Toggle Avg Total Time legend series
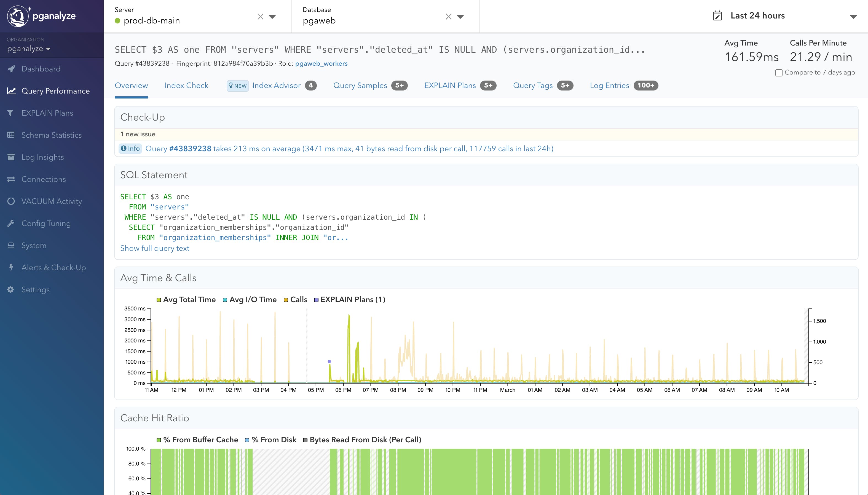Viewport: 868px width, 495px height. tap(186, 300)
